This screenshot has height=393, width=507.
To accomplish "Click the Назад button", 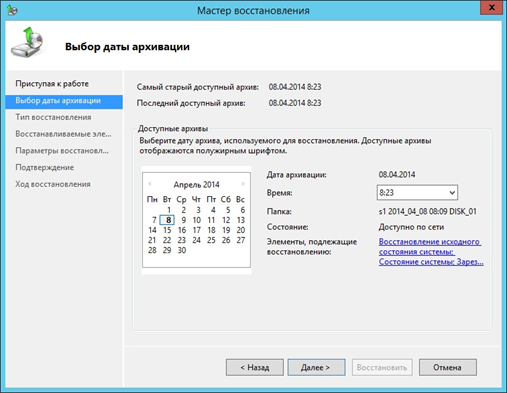I will 255,367.
